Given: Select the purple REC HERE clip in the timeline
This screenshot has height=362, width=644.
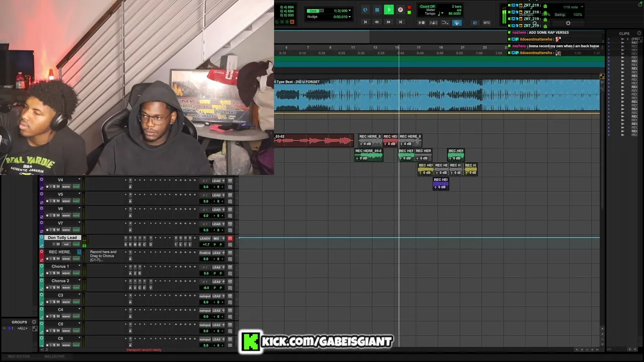Looking at the screenshot, I should pyautogui.click(x=441, y=184).
